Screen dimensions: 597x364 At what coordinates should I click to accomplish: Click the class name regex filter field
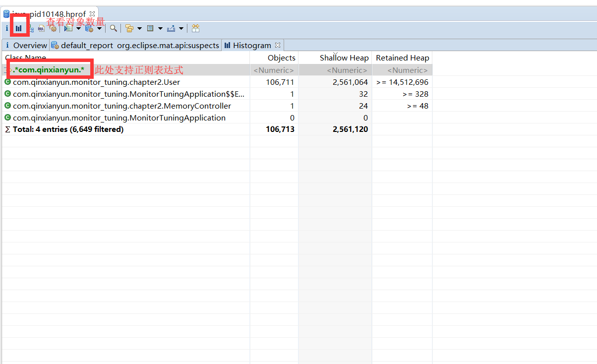click(126, 70)
